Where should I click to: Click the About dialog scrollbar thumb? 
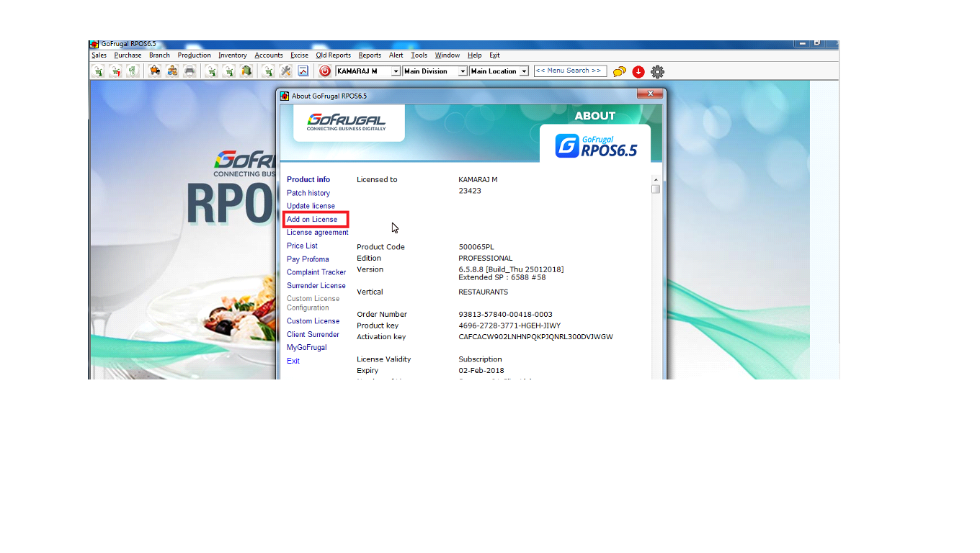click(656, 189)
